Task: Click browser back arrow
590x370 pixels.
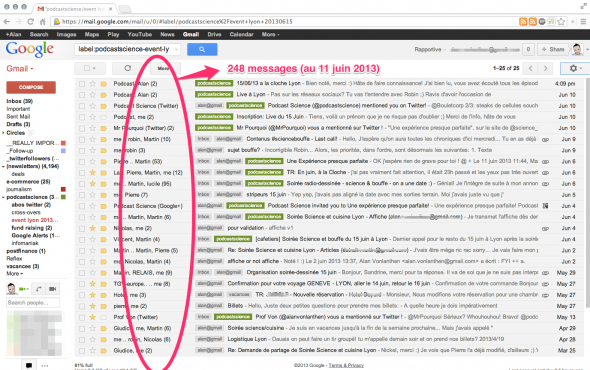Action: [x=7, y=21]
